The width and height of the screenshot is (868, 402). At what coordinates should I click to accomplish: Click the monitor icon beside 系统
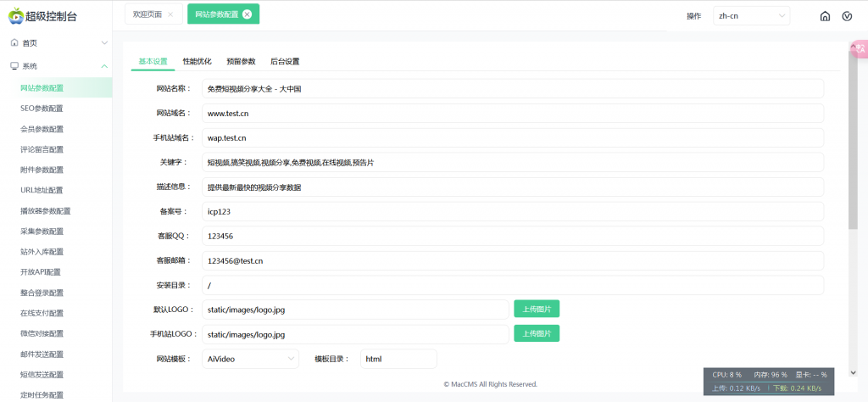point(14,66)
